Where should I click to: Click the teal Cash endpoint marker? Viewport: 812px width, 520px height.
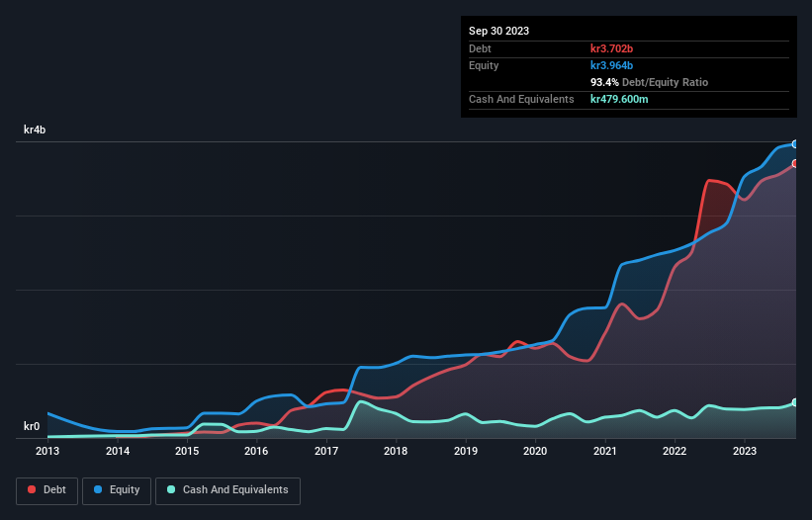coord(795,402)
